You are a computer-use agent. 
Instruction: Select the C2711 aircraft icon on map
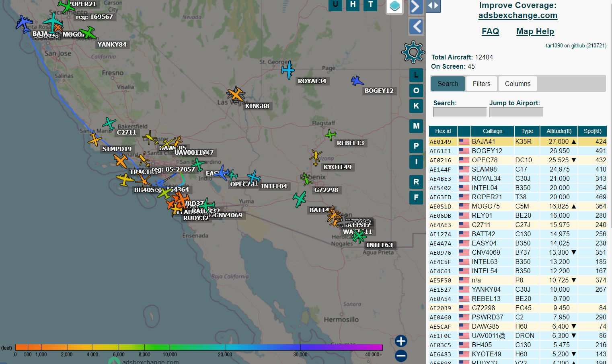(109, 123)
